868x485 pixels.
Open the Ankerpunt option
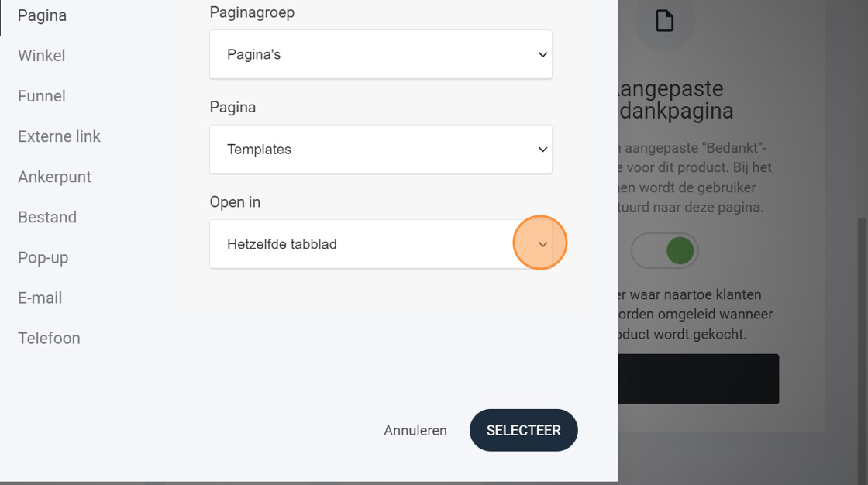click(x=54, y=177)
